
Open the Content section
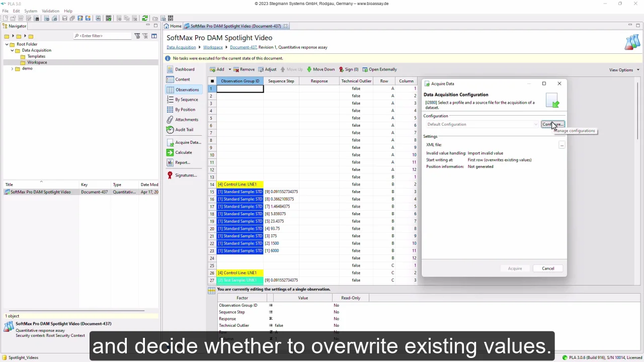(x=179, y=79)
